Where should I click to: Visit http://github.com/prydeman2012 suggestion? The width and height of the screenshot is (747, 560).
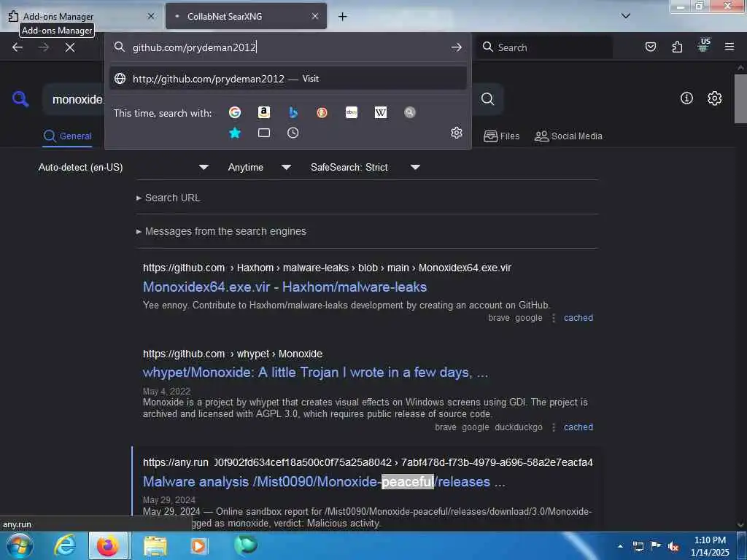coord(287,79)
